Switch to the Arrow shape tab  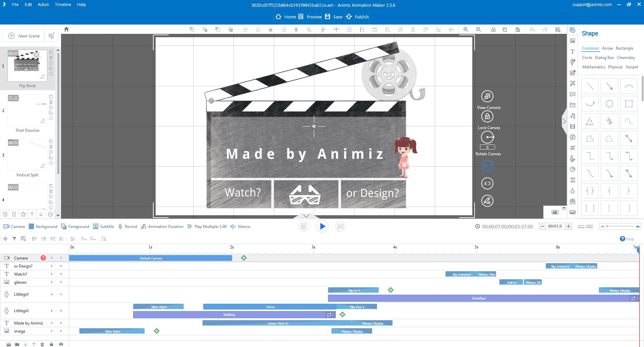(x=607, y=48)
